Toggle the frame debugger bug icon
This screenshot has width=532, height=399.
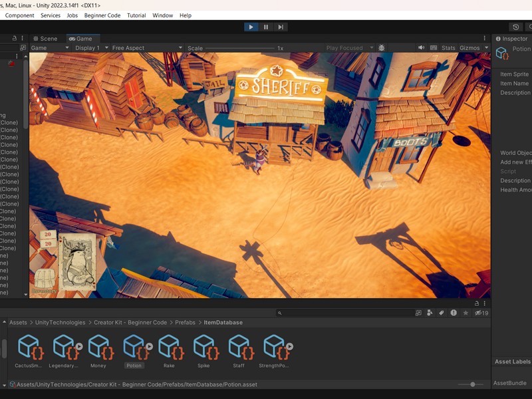pos(382,48)
